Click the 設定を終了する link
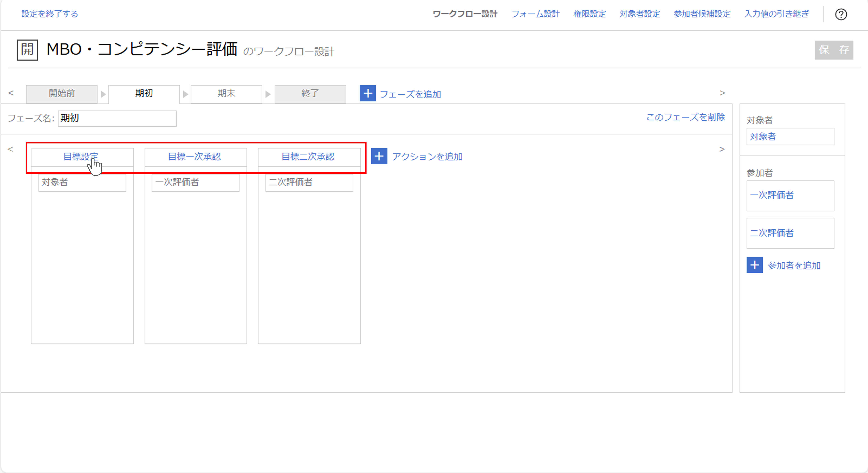Screen dimensions: 868x473 click(50, 14)
